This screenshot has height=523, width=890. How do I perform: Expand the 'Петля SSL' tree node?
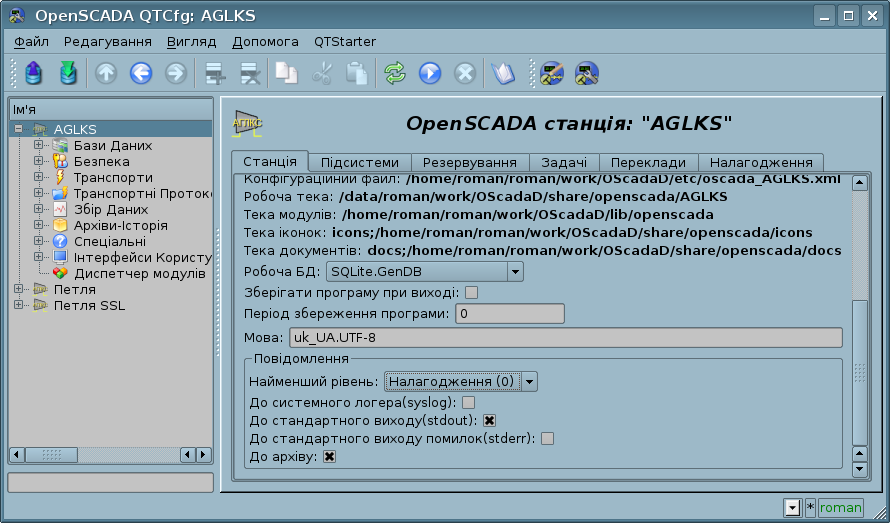tap(19, 306)
